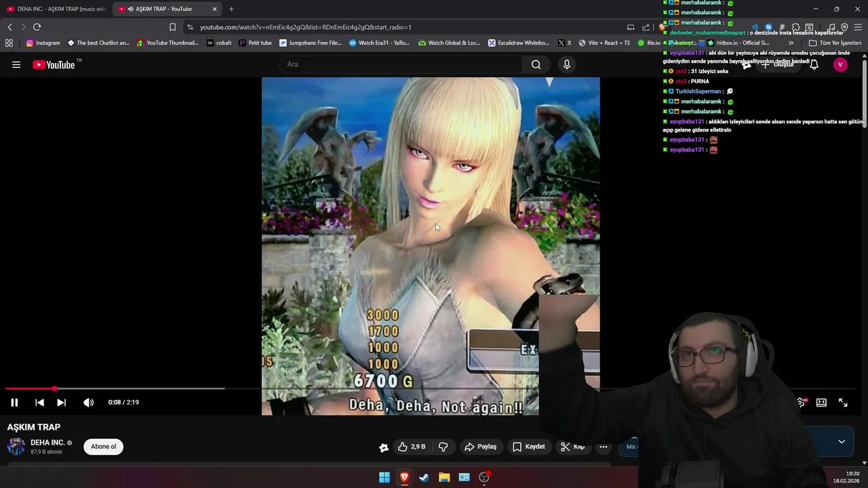This screenshot has height=488, width=868.
Task: Open the cobalt bookmark
Action: tap(219, 43)
